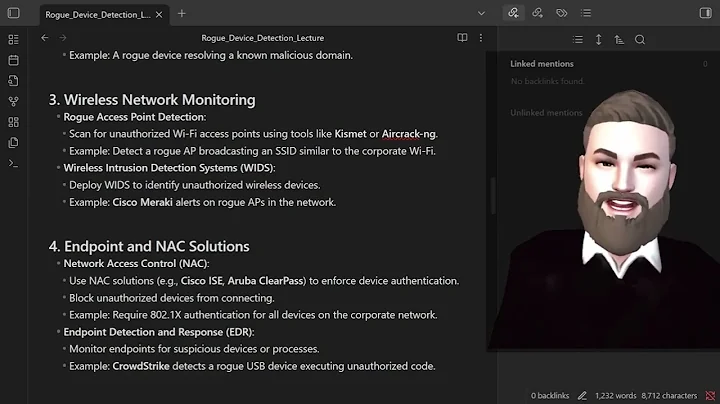Click the bold text Cisco Meraki

pyautogui.click(x=142, y=202)
